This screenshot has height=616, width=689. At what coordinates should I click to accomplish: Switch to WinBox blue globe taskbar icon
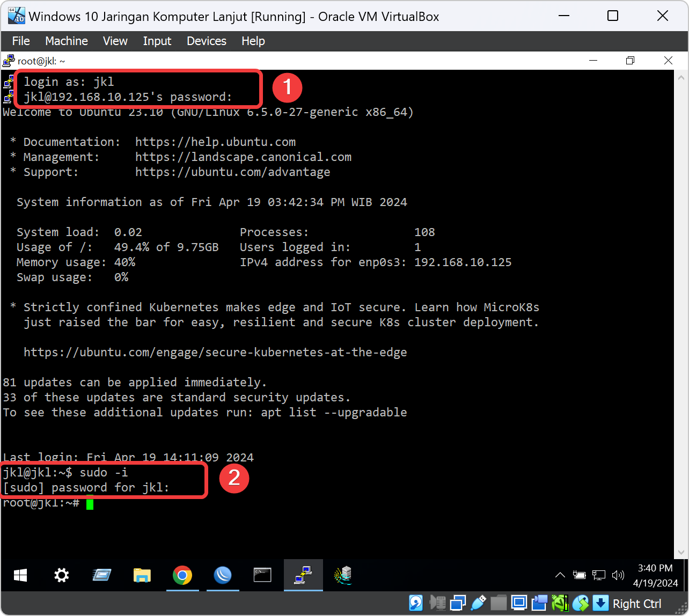tap(222, 576)
